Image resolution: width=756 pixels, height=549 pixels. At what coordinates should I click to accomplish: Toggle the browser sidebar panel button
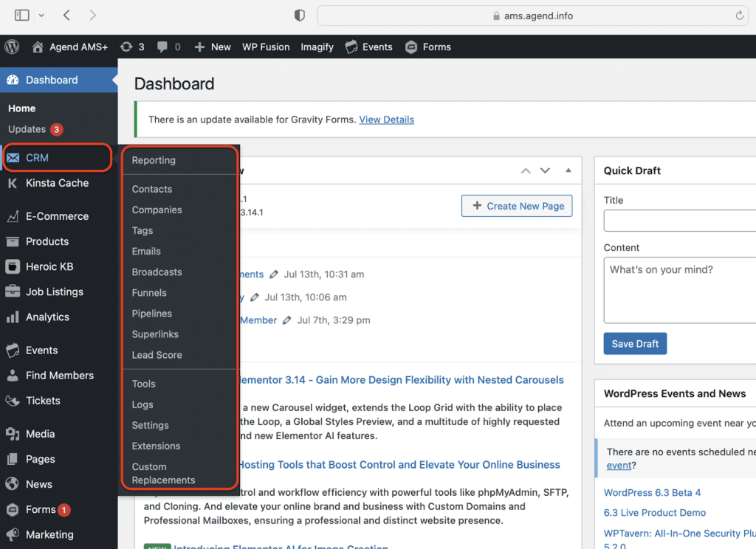tap(21, 15)
